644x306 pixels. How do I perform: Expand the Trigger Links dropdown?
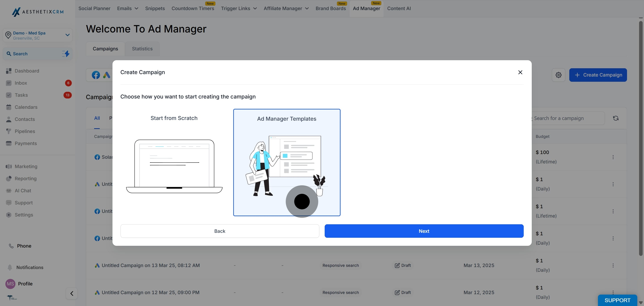(x=239, y=8)
